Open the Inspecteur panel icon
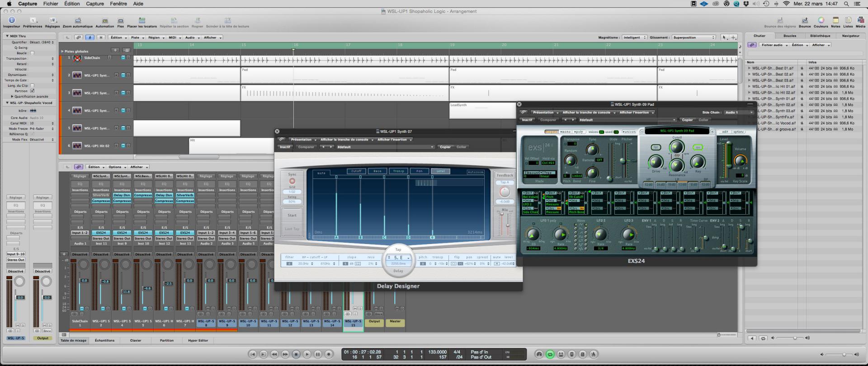Image resolution: width=868 pixels, height=366 pixels. pyautogui.click(x=12, y=20)
